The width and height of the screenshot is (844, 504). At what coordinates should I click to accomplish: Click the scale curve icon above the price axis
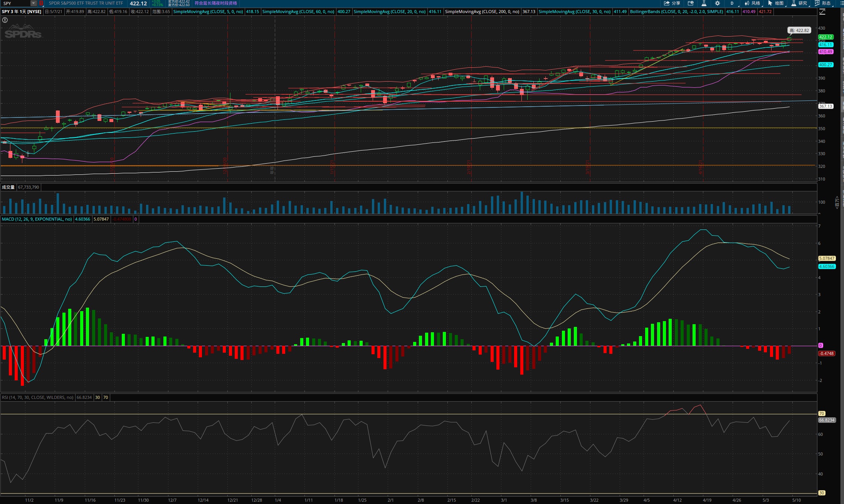pyautogui.click(x=822, y=12)
